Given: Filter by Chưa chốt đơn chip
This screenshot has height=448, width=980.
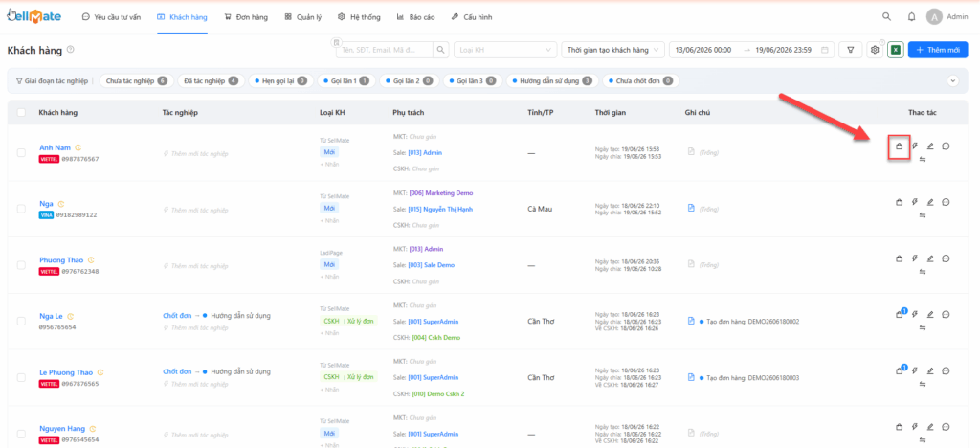Looking at the screenshot, I should 640,80.
